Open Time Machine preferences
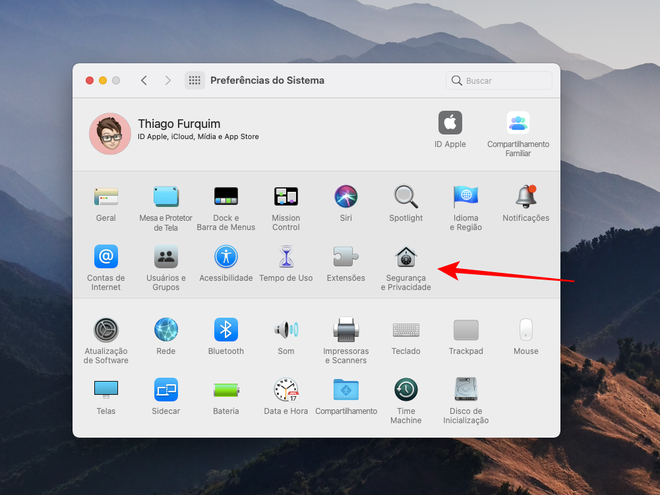Image resolution: width=660 pixels, height=495 pixels. 406,389
